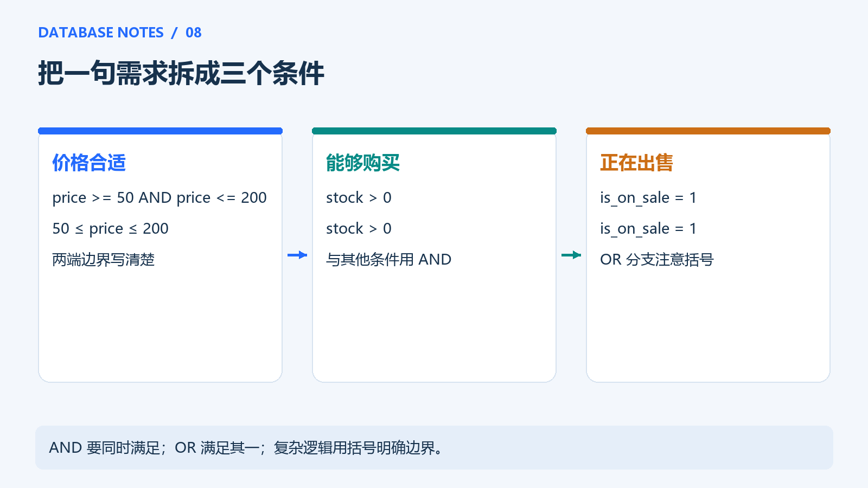Click the blue arrow after the 价格合适 card
Viewport: 868px width, 488px height.
(x=297, y=255)
